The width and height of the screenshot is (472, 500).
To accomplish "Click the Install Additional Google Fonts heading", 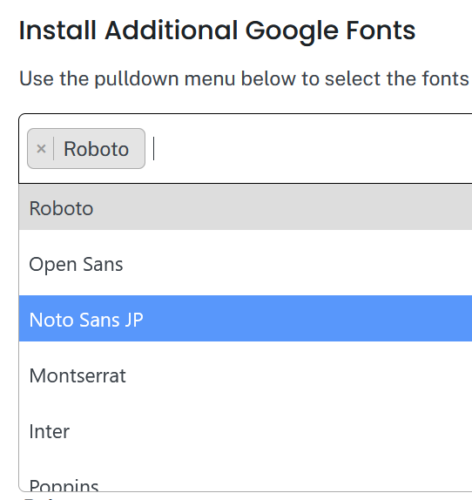I will click(217, 31).
